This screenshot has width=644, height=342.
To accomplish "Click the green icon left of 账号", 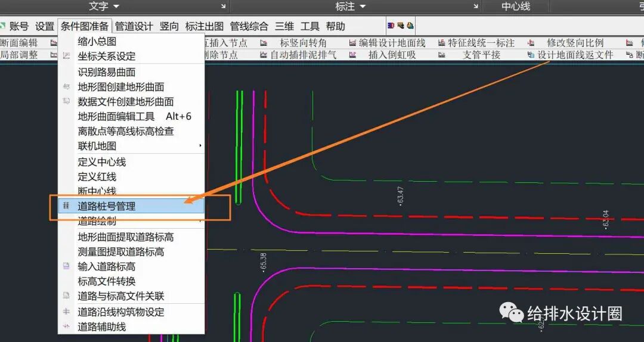I will click(x=2, y=26).
